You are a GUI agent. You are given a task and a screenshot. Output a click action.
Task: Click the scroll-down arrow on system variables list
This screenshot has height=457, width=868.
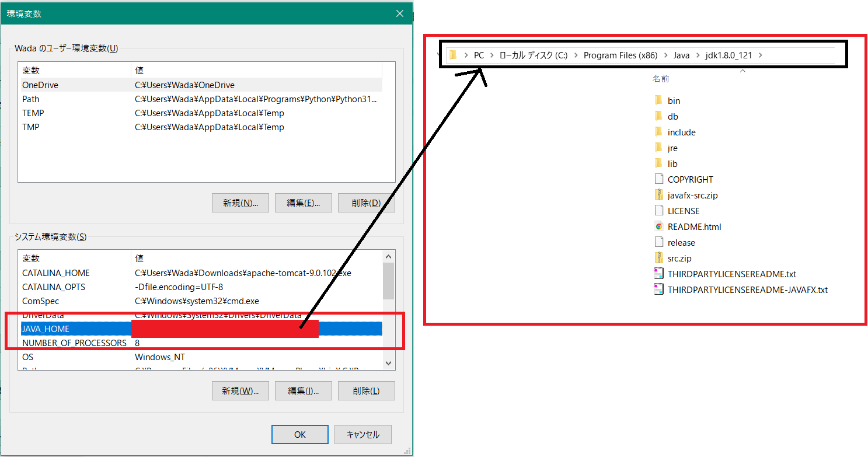point(388,363)
